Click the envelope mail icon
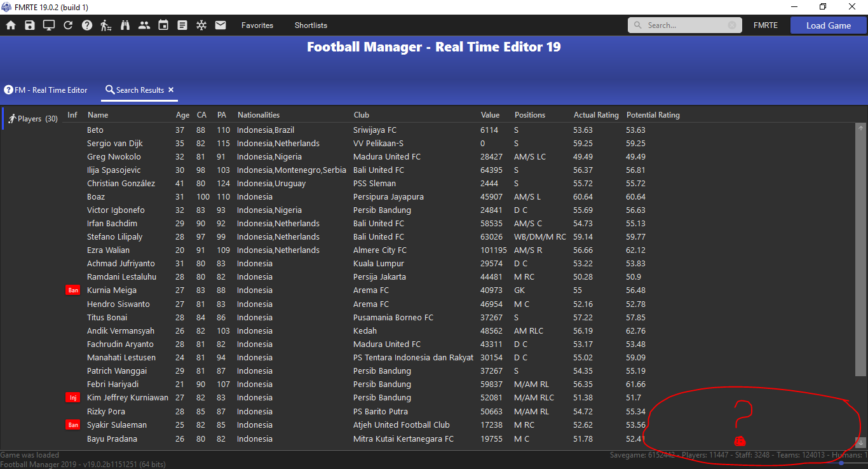 point(220,25)
